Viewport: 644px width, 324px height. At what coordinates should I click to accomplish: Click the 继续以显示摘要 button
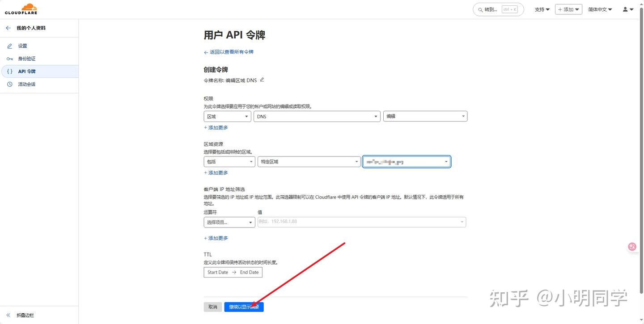click(x=244, y=307)
